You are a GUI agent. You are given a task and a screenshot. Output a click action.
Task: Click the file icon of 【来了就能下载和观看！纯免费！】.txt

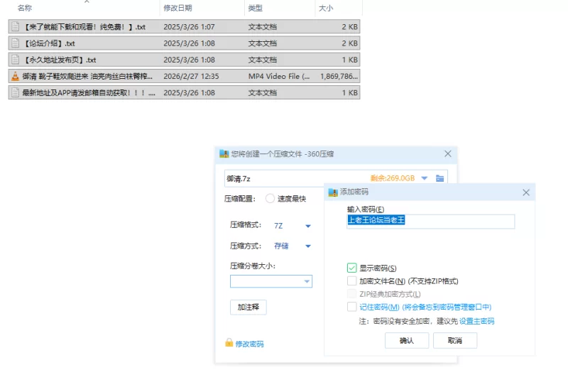click(15, 27)
